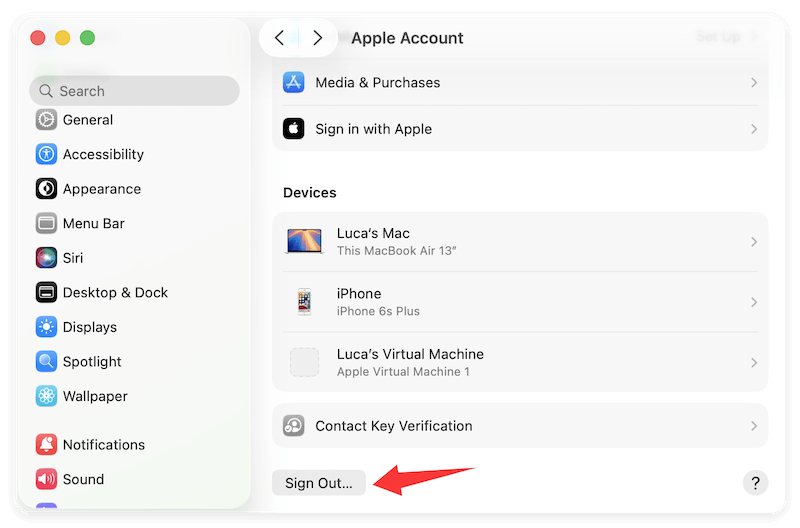Expand Sign in with Apple chevron
The width and height of the screenshot is (800, 528).
754,129
